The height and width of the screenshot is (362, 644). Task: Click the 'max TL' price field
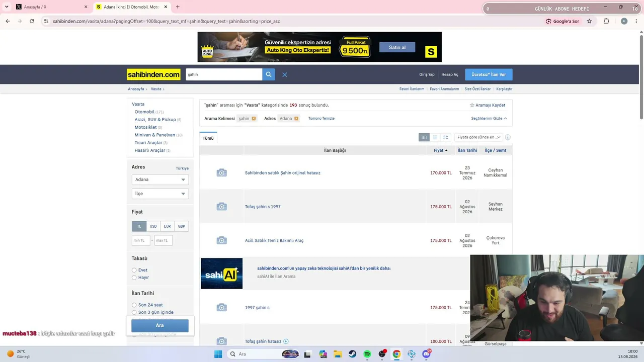pos(164,240)
